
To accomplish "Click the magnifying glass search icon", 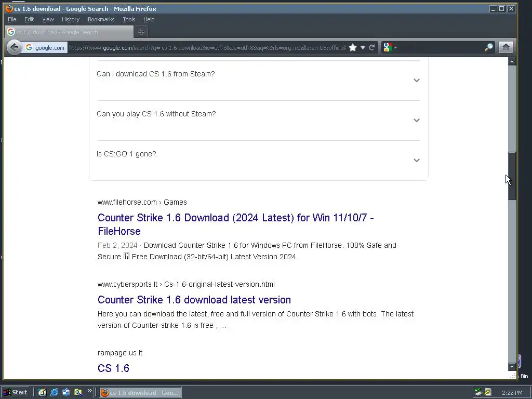I will point(488,47).
